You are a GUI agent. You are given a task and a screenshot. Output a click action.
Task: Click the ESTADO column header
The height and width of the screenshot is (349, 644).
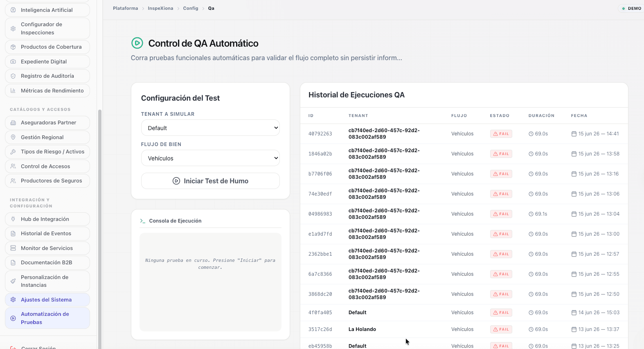click(x=500, y=116)
